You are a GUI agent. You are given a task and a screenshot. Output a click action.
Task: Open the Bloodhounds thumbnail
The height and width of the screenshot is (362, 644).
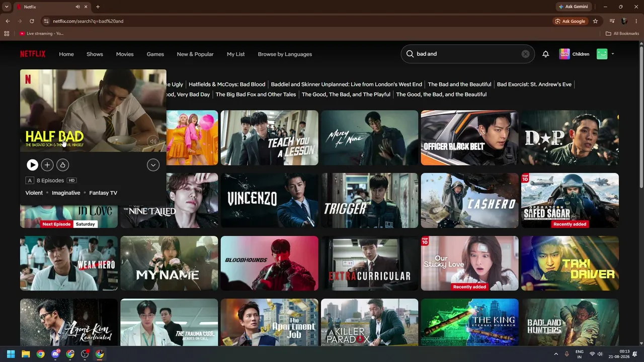coord(269,263)
